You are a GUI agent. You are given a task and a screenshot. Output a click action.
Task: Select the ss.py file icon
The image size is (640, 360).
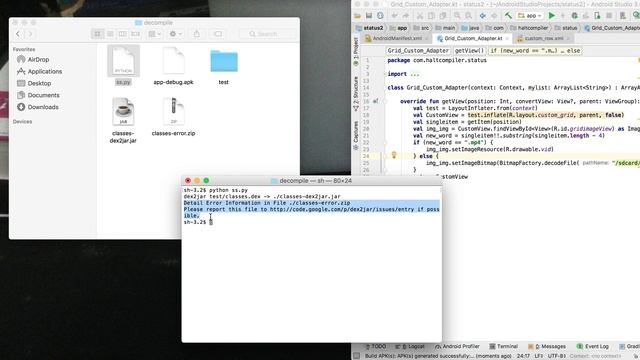(x=123, y=61)
